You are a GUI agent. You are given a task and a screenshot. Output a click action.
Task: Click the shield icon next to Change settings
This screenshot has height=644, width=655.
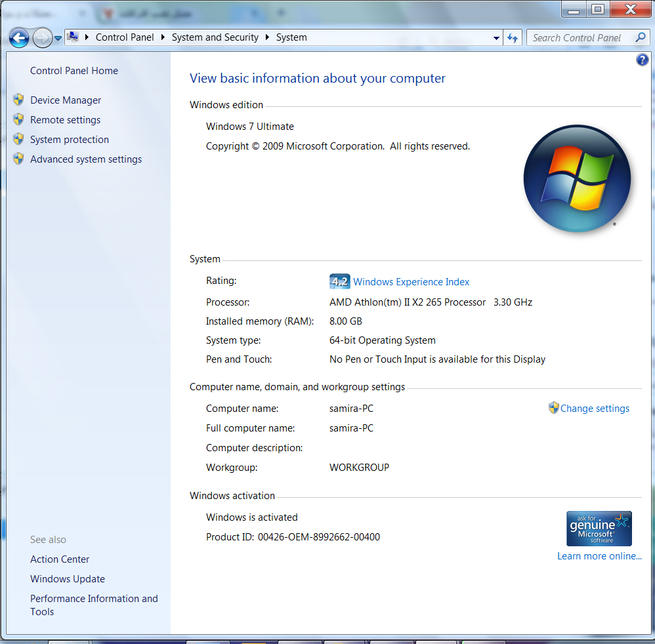pos(553,408)
